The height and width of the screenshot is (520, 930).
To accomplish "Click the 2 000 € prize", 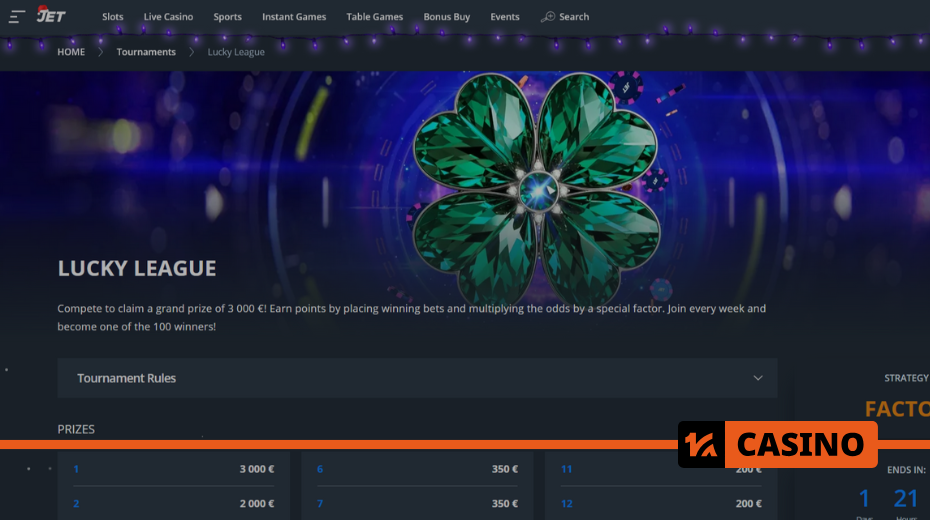I will (257, 503).
